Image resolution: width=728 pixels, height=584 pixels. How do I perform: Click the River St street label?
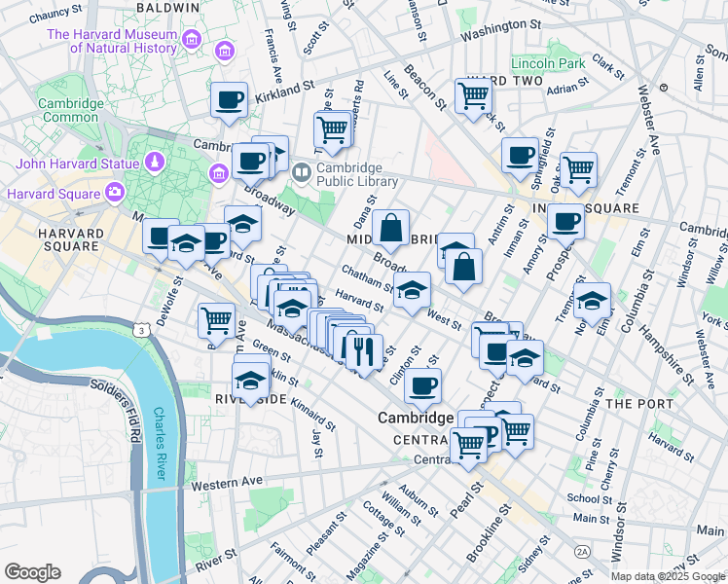click(x=216, y=561)
